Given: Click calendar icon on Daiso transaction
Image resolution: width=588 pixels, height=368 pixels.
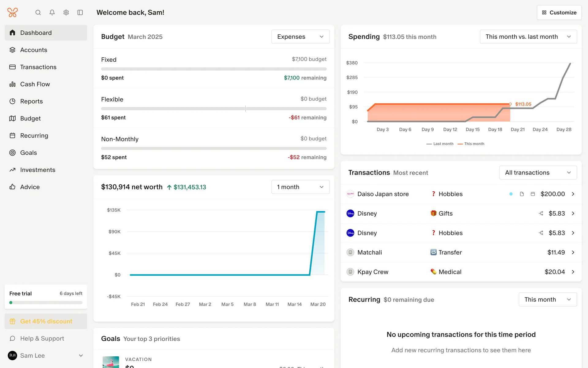Looking at the screenshot, I should [x=533, y=194].
